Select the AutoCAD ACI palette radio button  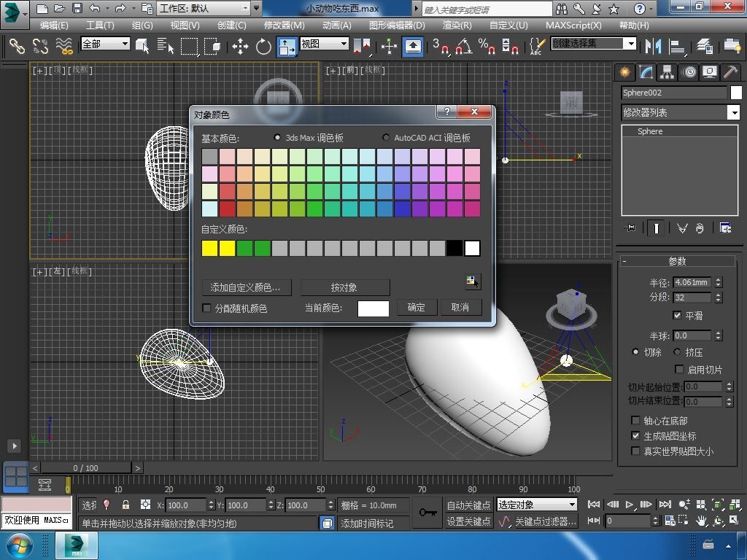click(x=386, y=138)
